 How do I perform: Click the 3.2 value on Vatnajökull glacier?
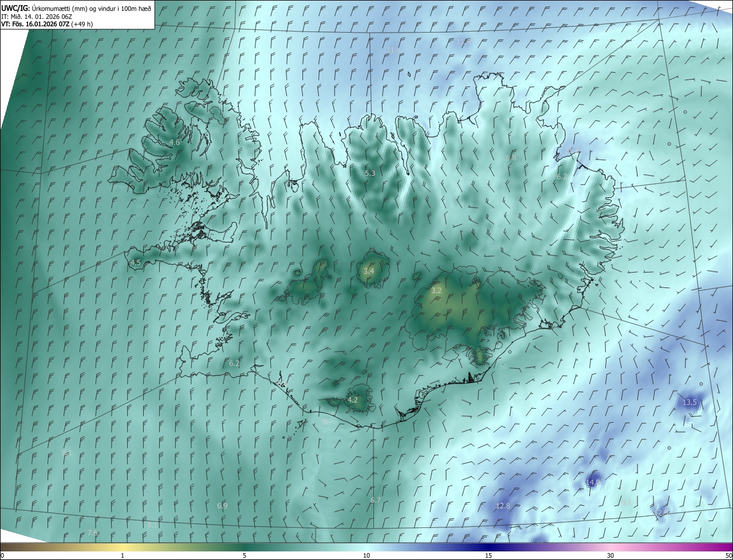click(x=436, y=291)
